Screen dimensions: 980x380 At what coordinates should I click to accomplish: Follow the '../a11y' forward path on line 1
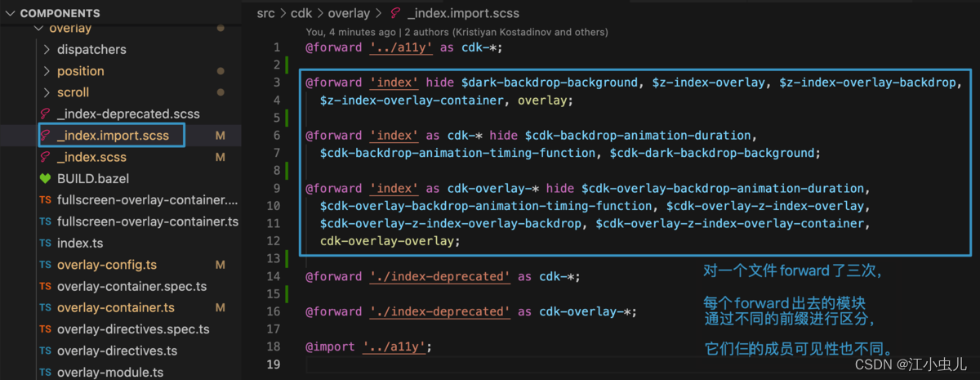click(400, 47)
